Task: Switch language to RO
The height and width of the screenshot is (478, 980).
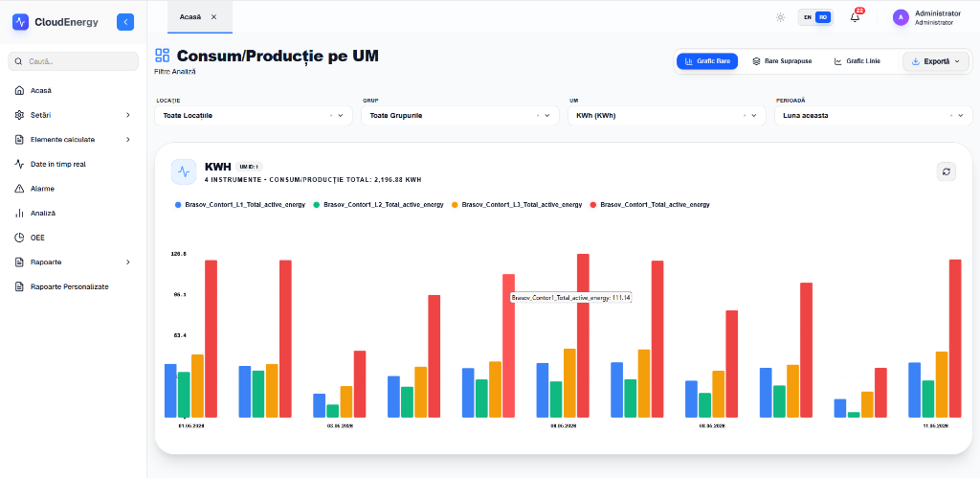Action: pyautogui.click(x=823, y=17)
